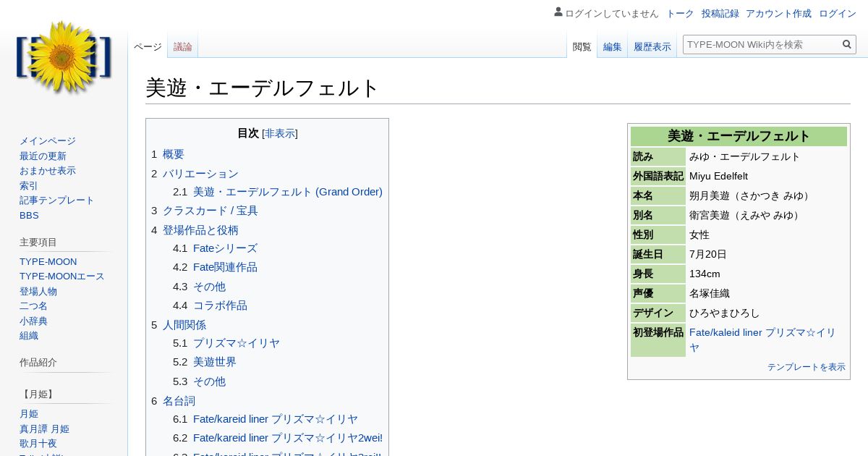Open 月姫 sidebar link
This screenshot has height=456, width=868.
tap(29, 414)
